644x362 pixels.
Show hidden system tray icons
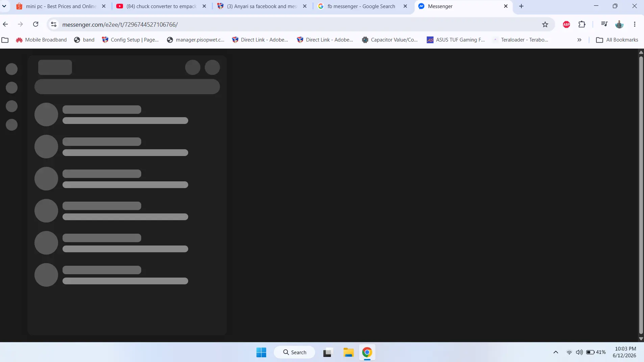[x=555, y=352]
